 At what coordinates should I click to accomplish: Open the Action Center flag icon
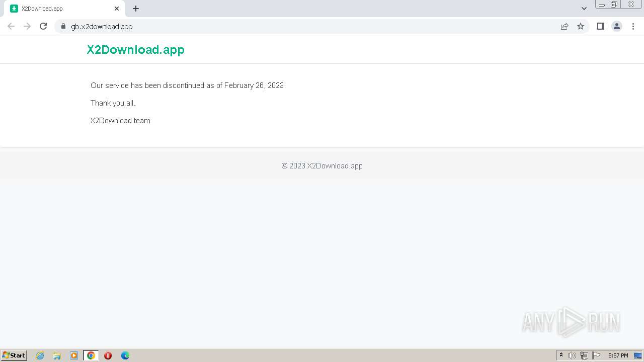point(596,355)
